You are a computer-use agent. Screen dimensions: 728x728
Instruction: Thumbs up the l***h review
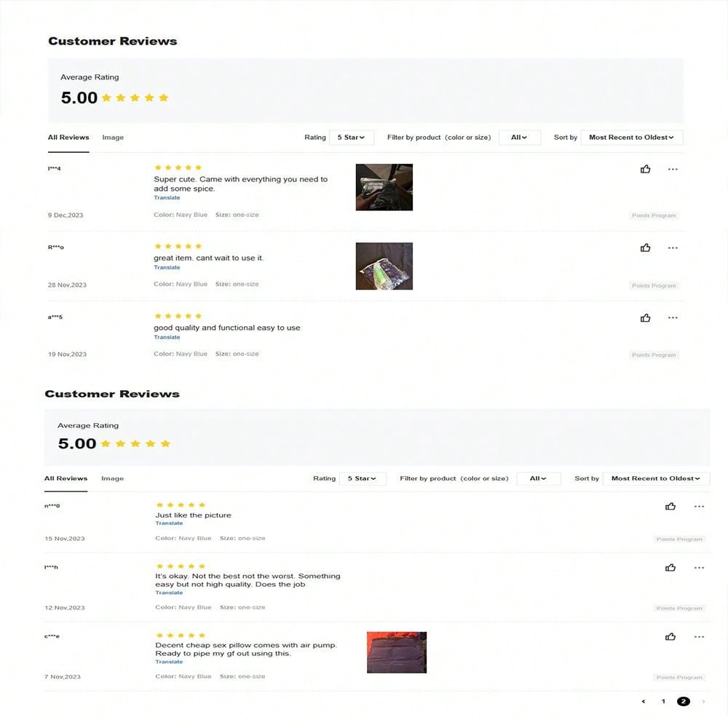click(x=670, y=568)
